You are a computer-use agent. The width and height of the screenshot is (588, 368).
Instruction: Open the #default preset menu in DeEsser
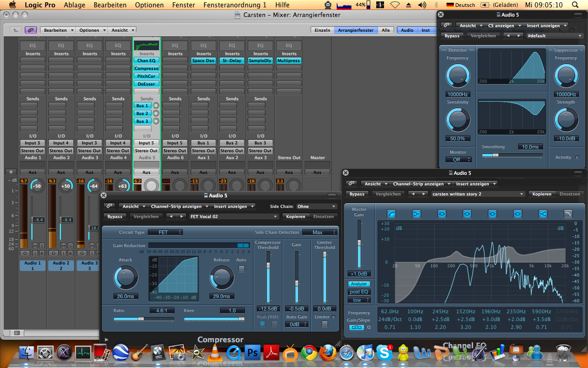click(x=554, y=35)
